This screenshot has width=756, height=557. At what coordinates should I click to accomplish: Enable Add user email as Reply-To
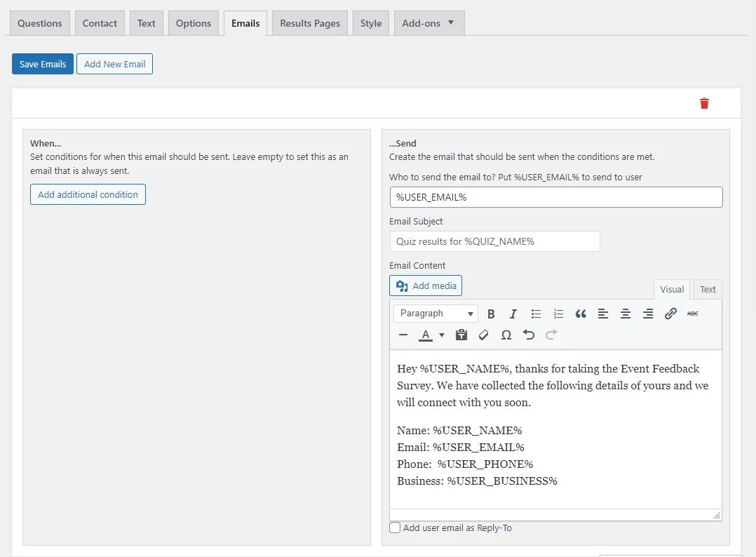click(395, 528)
